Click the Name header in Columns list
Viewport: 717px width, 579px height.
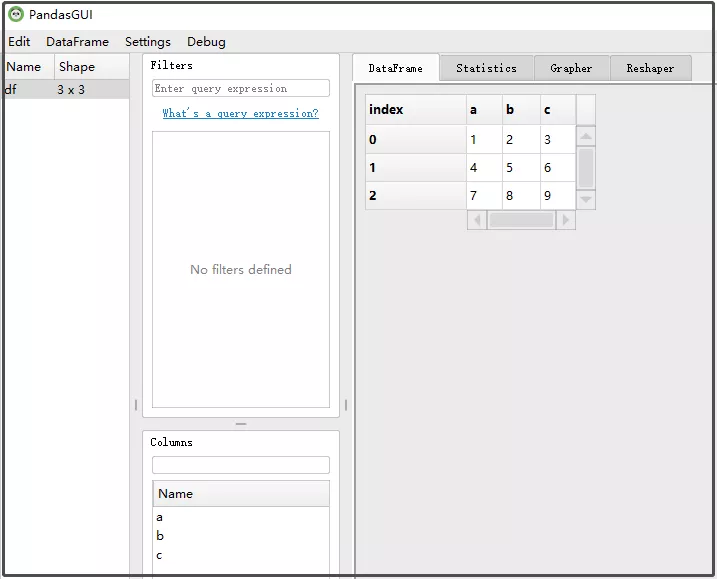(241, 493)
